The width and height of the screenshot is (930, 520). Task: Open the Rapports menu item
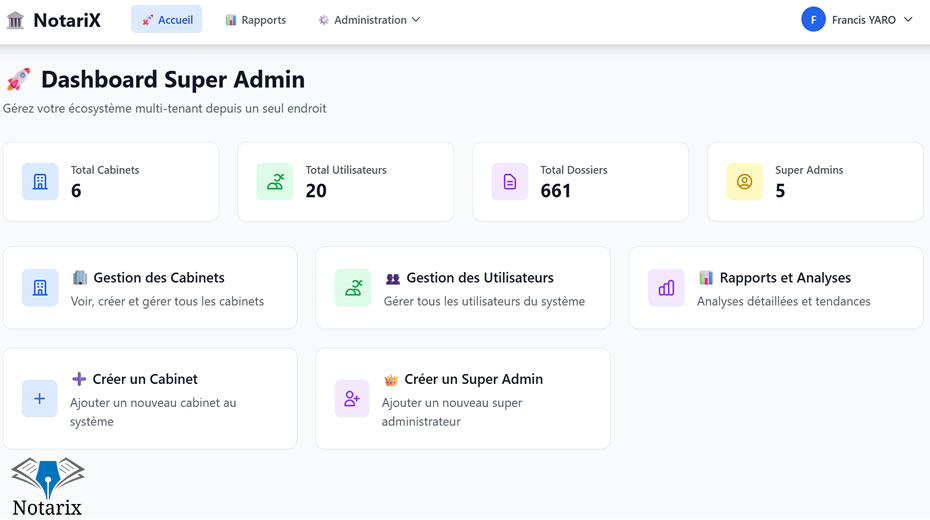(x=256, y=20)
